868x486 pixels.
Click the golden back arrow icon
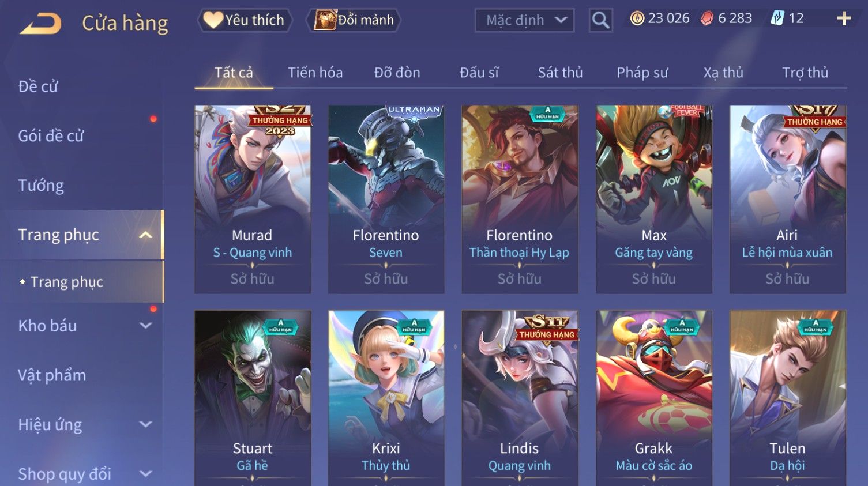pos(40,24)
